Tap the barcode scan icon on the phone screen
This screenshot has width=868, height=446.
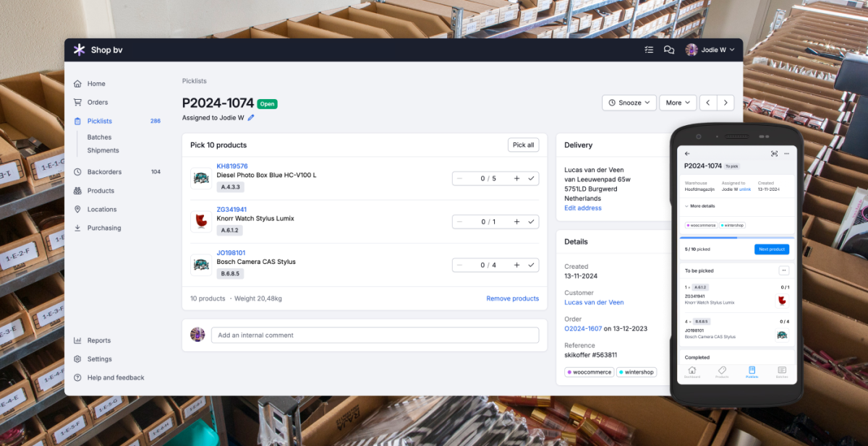click(x=773, y=153)
